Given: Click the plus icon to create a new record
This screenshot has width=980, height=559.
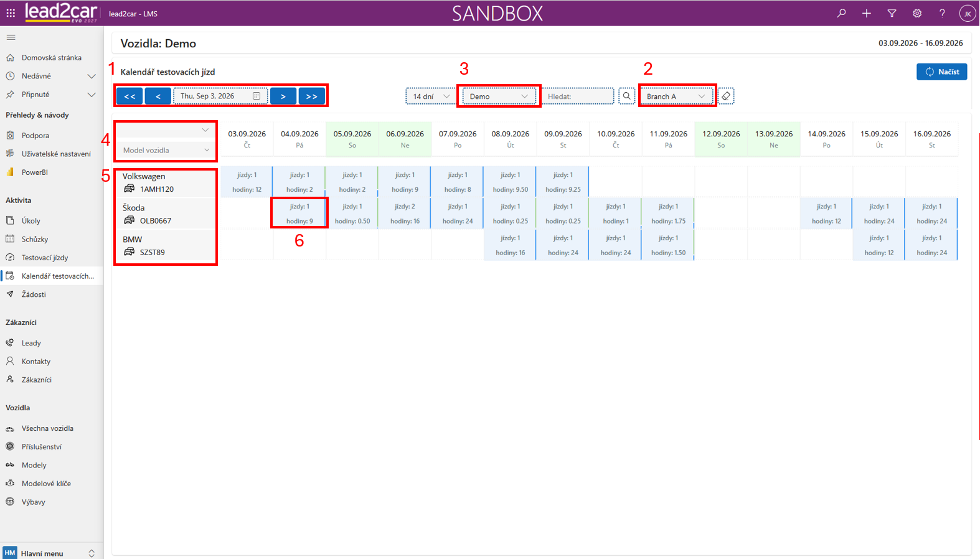Looking at the screenshot, I should point(867,13).
